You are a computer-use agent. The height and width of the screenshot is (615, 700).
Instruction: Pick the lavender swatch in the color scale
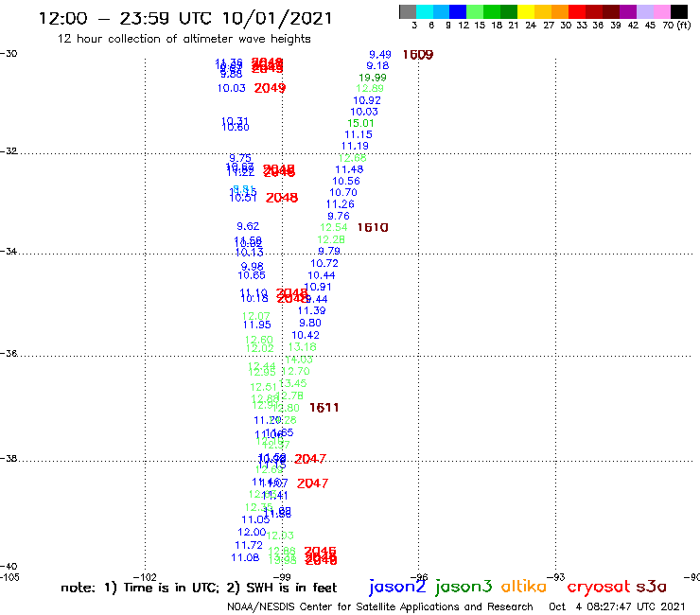[644, 11]
